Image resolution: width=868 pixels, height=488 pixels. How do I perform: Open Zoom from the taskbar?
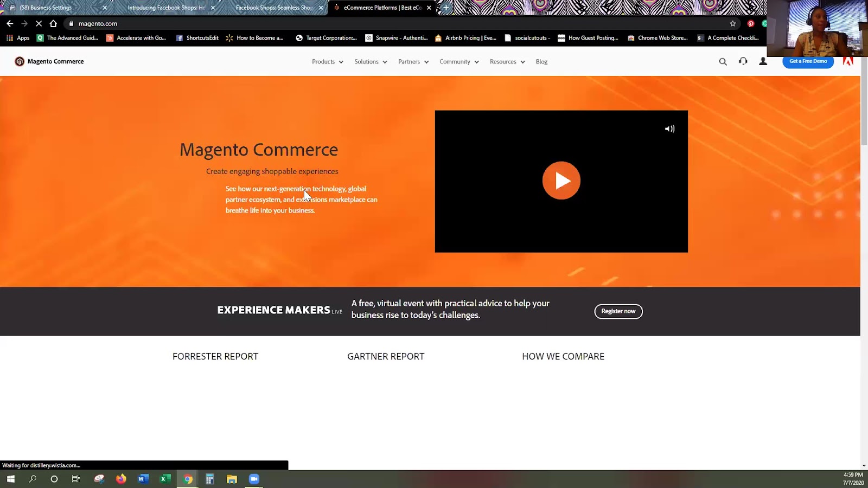254,479
